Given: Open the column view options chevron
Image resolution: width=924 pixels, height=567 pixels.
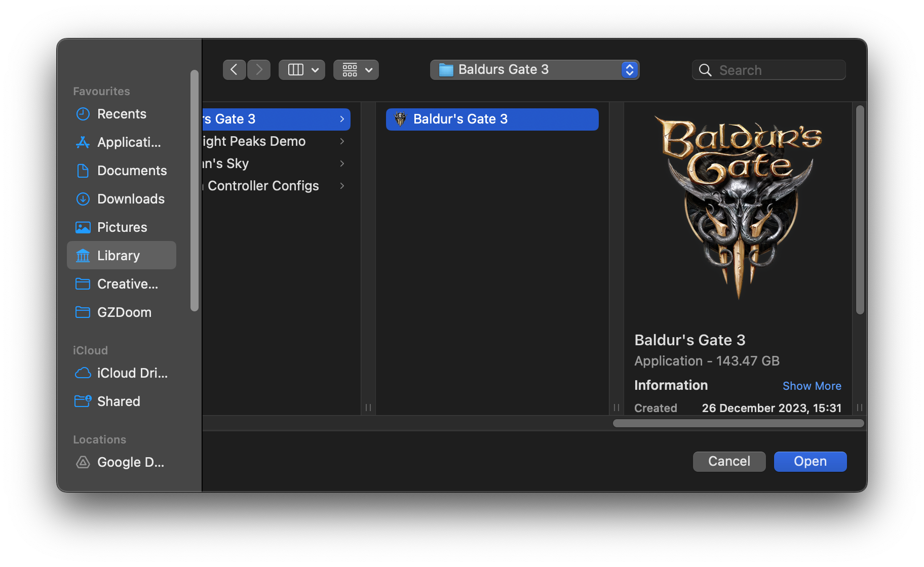Looking at the screenshot, I should click(315, 70).
